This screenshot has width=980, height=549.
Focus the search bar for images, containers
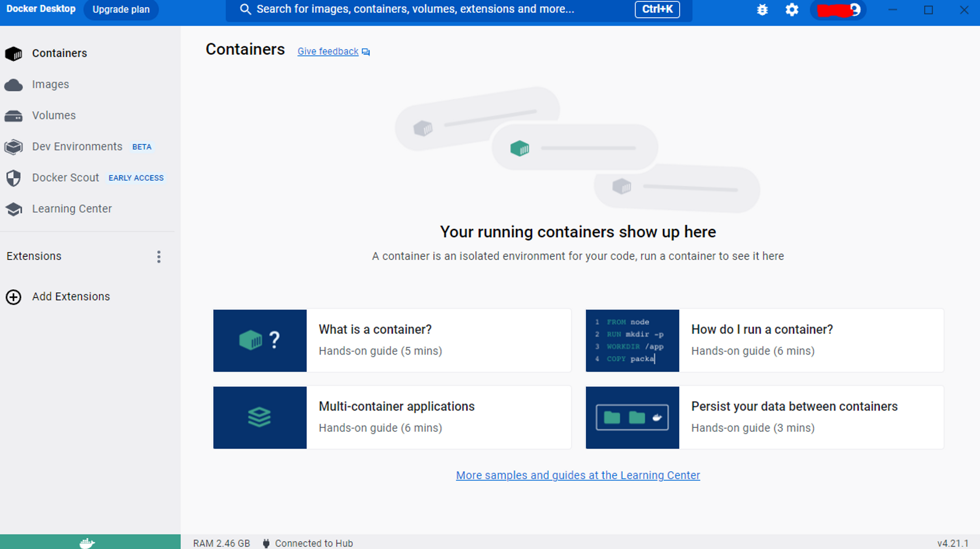[415, 9]
